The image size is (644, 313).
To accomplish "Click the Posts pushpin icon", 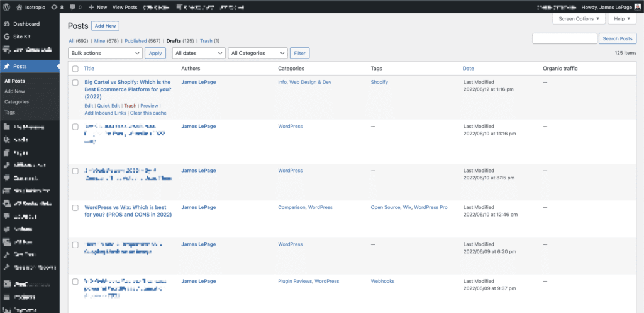I will pyautogui.click(x=6, y=66).
